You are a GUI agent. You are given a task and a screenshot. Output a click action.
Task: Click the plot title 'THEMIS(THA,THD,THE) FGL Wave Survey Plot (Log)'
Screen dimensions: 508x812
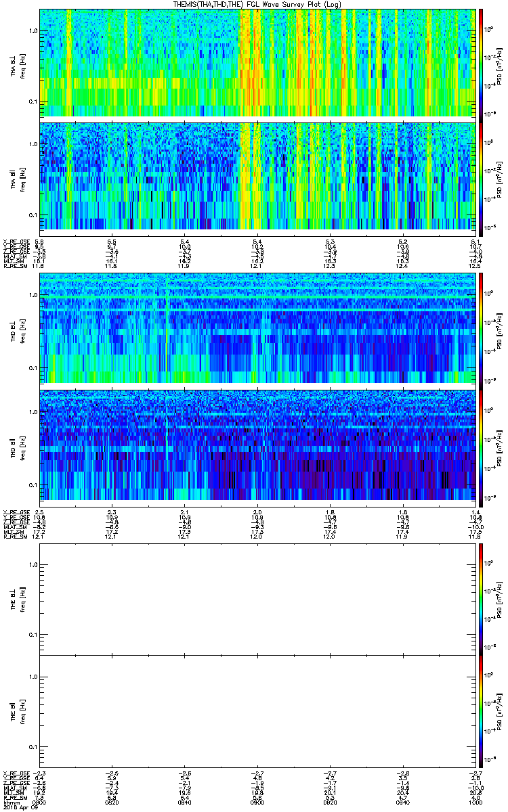[x=258, y=4]
